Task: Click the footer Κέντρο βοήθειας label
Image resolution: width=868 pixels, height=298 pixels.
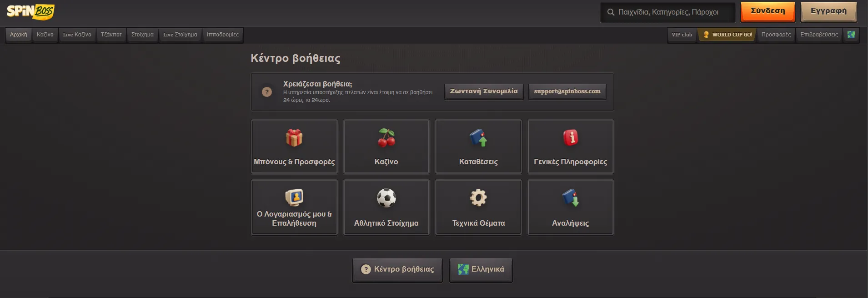Action: pyautogui.click(x=404, y=269)
